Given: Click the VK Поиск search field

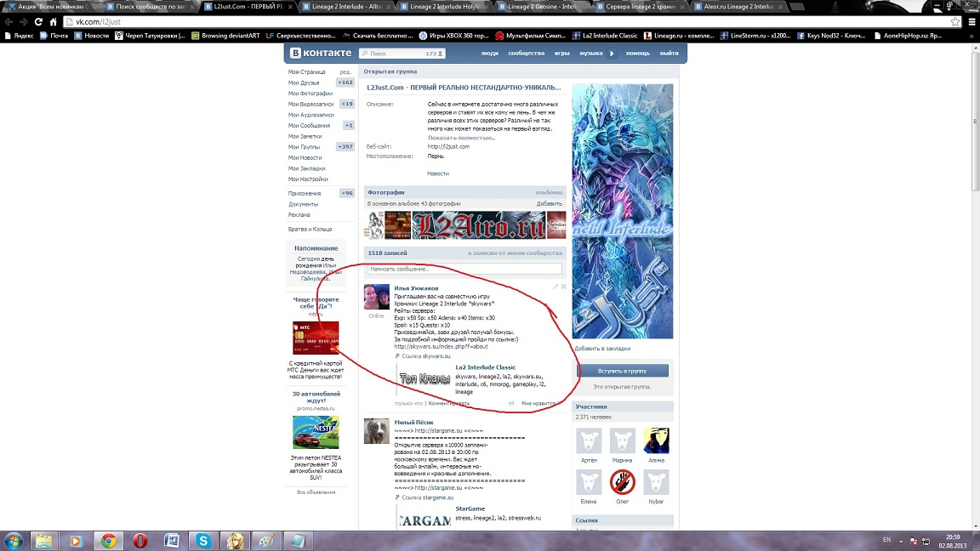Looking at the screenshot, I should pos(402,54).
